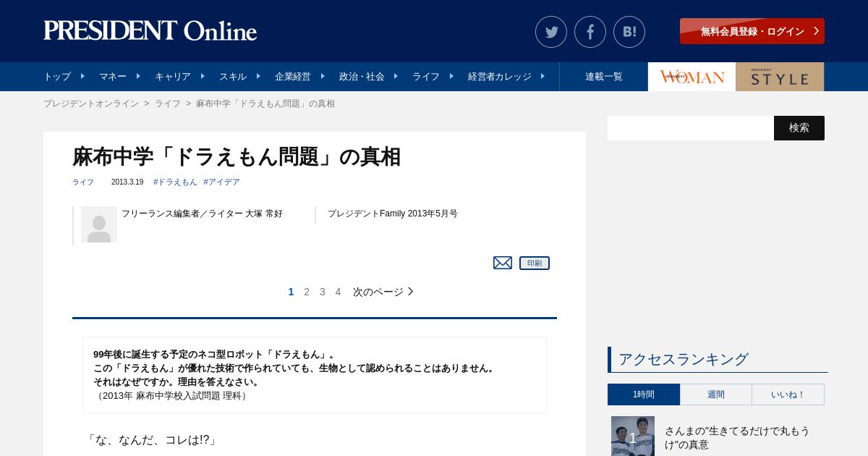Open the キャリア nav item
868x456 pixels.
[173, 76]
